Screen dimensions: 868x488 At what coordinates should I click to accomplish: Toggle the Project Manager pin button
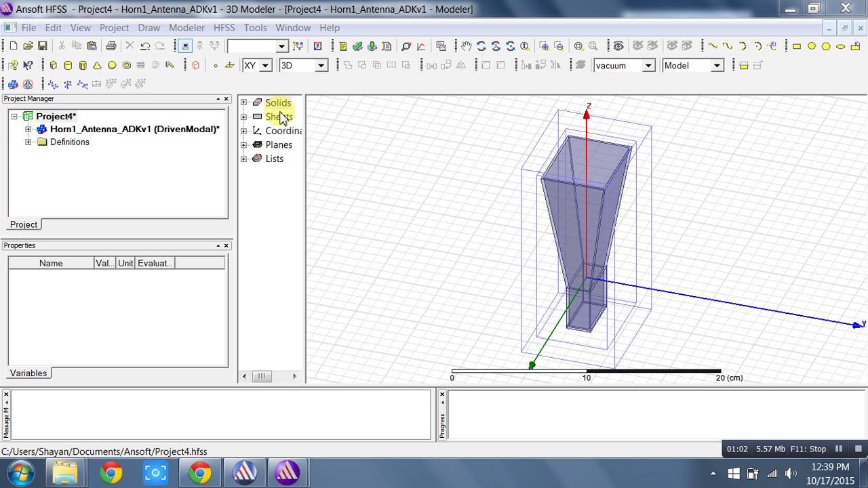[x=218, y=99]
